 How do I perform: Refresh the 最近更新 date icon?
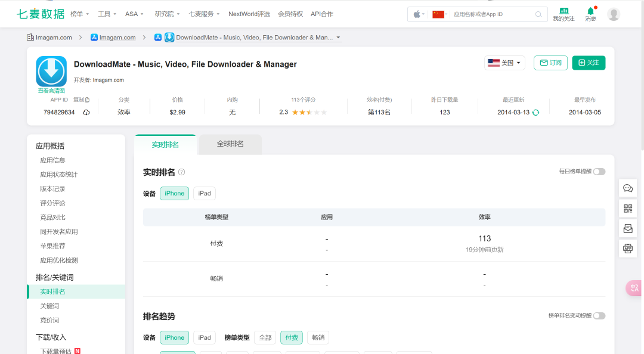coord(535,113)
